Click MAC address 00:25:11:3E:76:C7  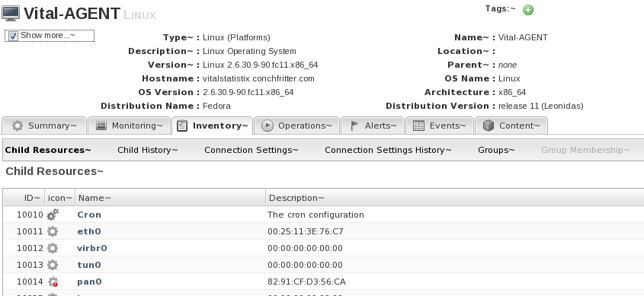[306, 231]
